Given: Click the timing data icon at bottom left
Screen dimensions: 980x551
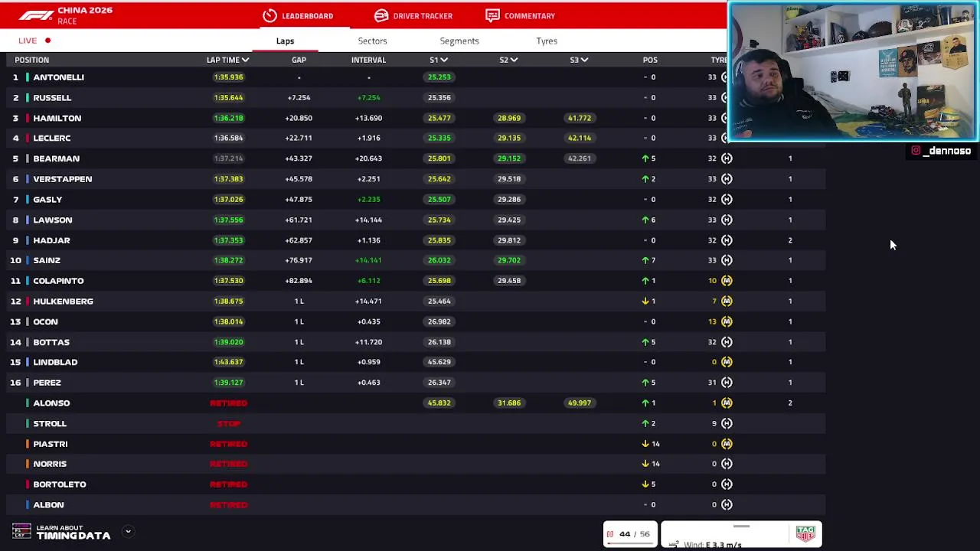Looking at the screenshot, I should pyautogui.click(x=21, y=531).
